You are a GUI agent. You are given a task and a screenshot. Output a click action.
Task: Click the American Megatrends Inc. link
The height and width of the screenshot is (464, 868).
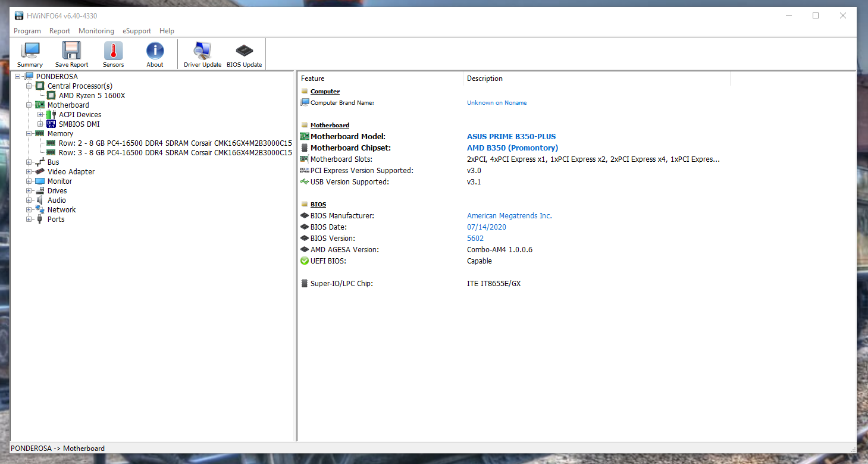(509, 216)
